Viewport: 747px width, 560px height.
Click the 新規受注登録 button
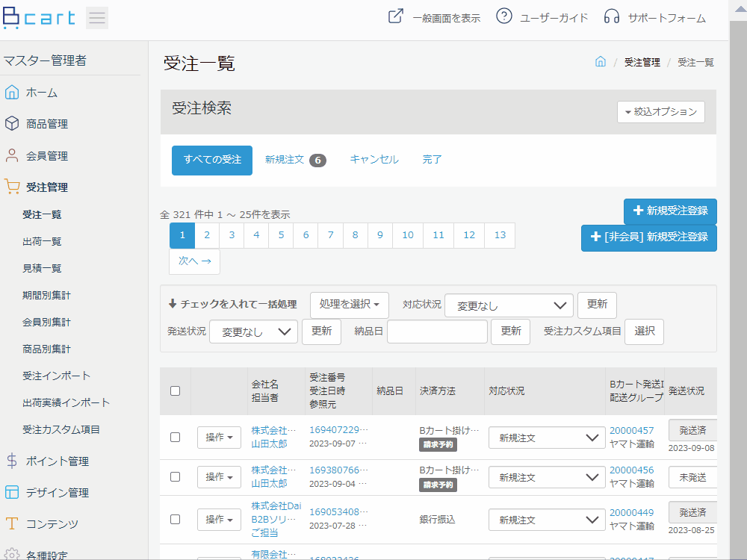[670, 211]
